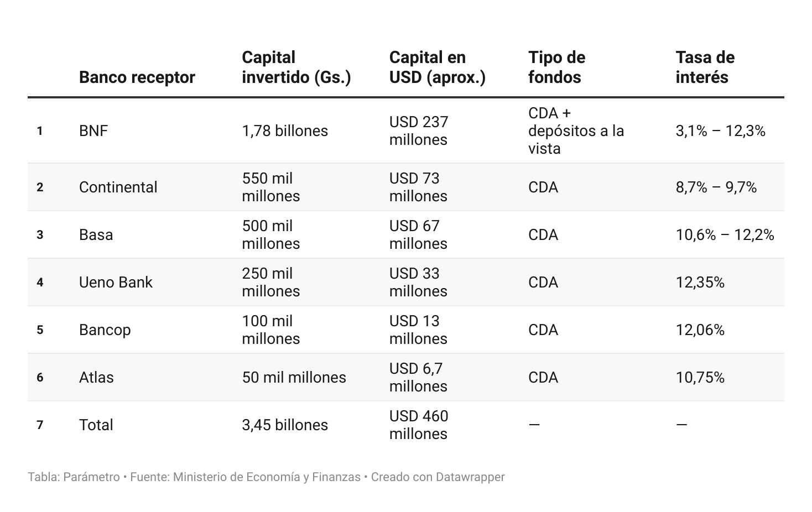Open the Creado con Datawrapper link
Image resolution: width=812 pixels, height=512 pixels.
pos(438,477)
